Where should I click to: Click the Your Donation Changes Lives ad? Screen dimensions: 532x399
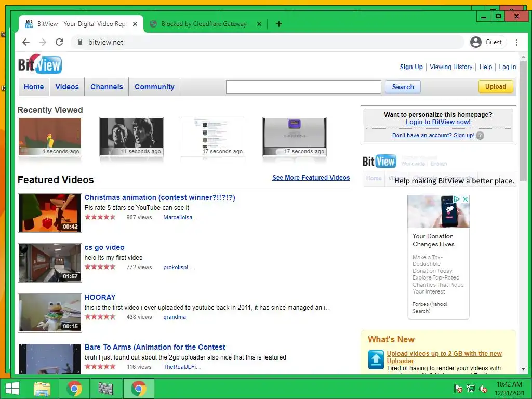(x=438, y=257)
